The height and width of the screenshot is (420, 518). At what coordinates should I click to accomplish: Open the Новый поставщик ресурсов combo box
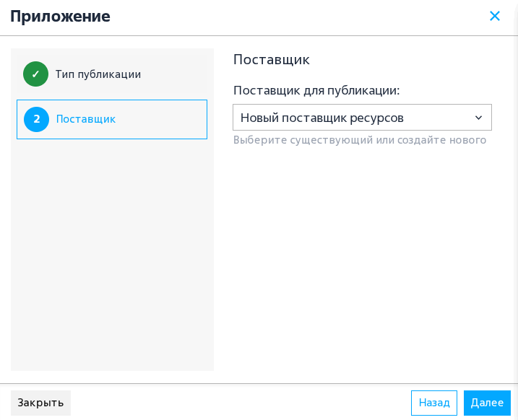pos(362,118)
